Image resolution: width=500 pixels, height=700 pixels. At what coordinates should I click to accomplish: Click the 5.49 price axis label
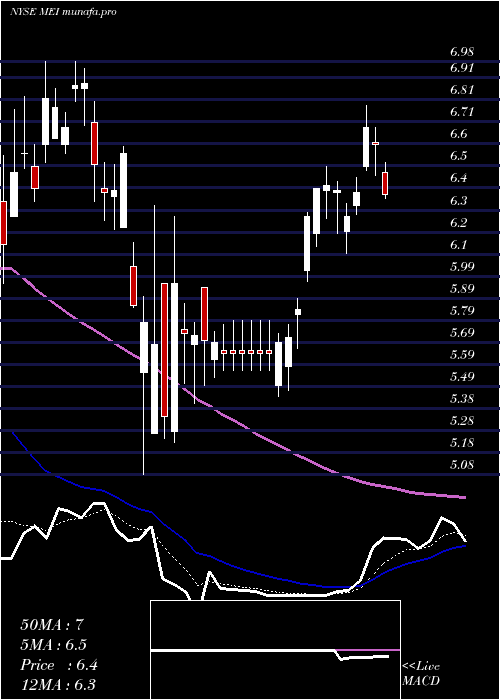click(462, 377)
